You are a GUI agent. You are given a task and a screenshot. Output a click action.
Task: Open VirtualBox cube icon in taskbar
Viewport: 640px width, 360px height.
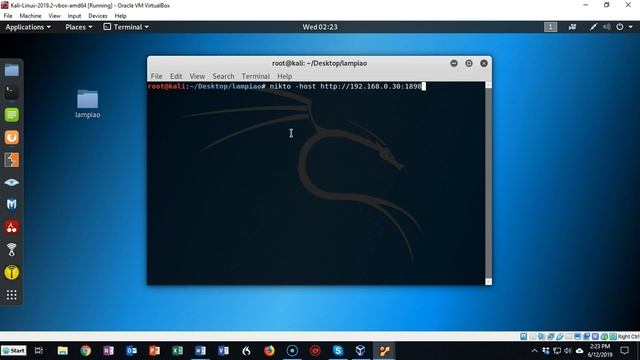[x=360, y=351]
